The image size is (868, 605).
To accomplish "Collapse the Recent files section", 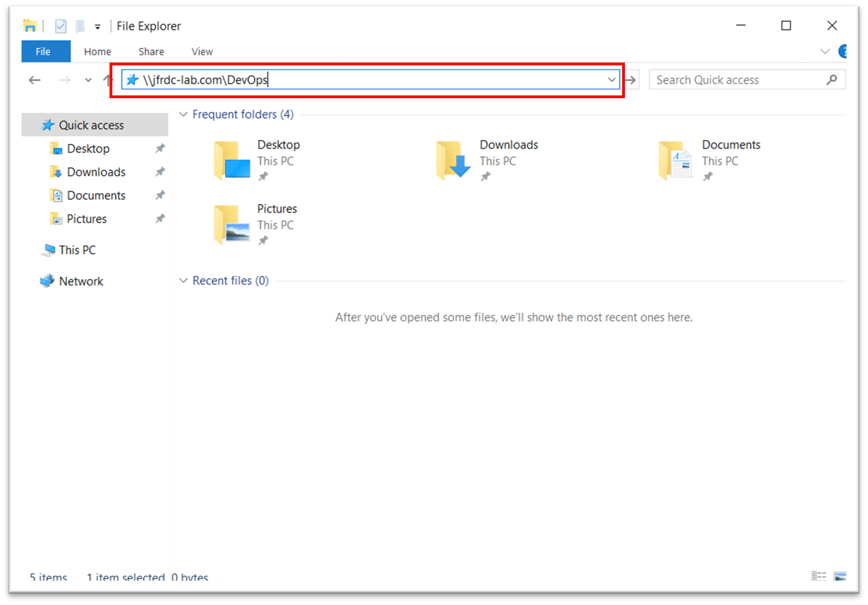I will pos(183,281).
